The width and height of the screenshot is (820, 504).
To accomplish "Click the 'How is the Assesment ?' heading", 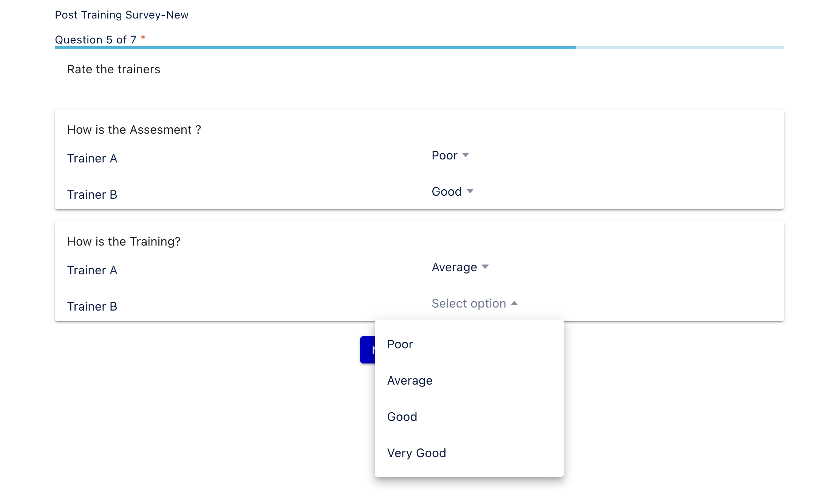I will (x=134, y=130).
